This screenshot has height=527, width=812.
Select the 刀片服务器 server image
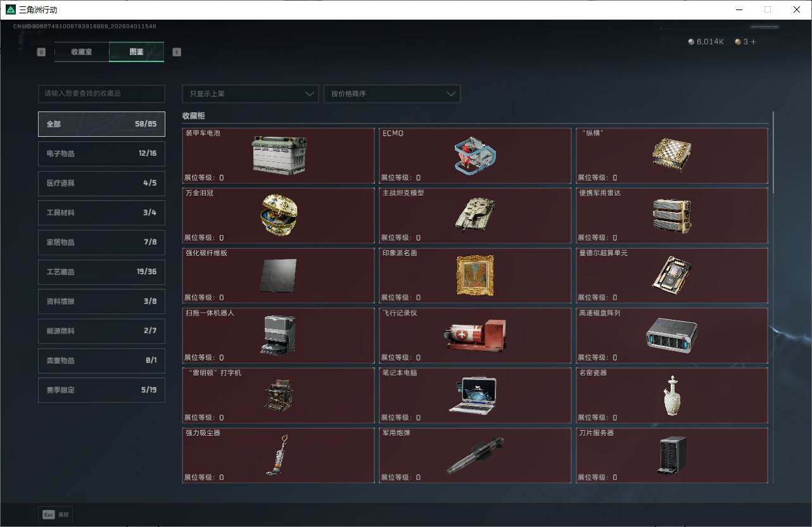pyautogui.click(x=671, y=455)
